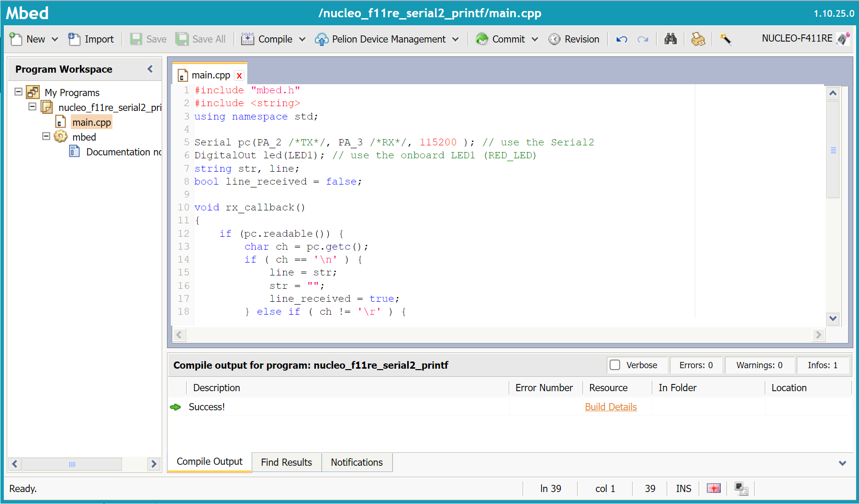Image resolution: width=859 pixels, height=504 pixels.
Task: Collapse the mbed library node
Action: pos(46,136)
